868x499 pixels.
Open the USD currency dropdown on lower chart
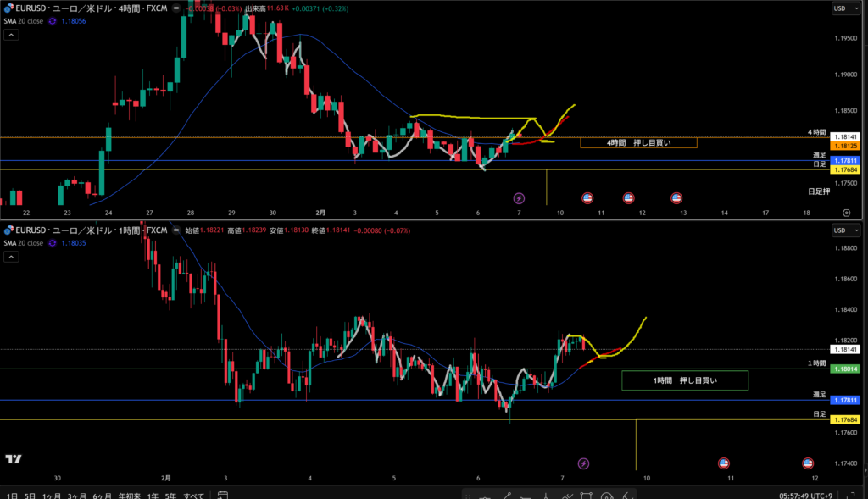tap(843, 230)
